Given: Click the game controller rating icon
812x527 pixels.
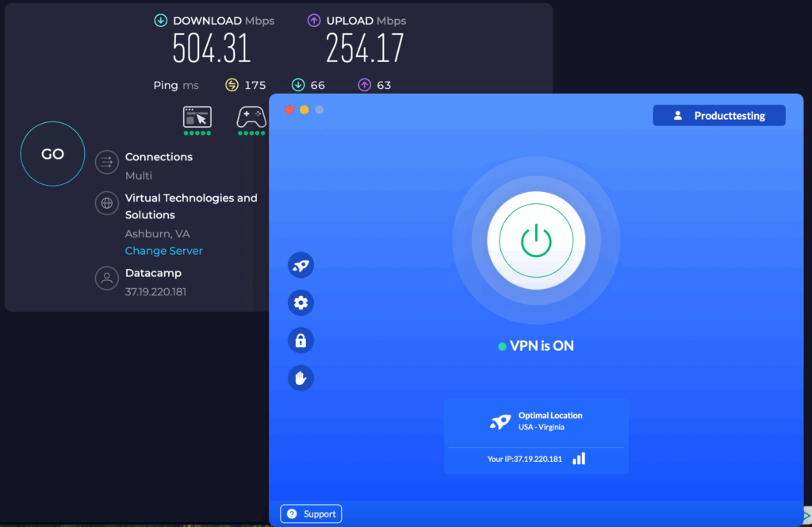Looking at the screenshot, I should coord(251,117).
